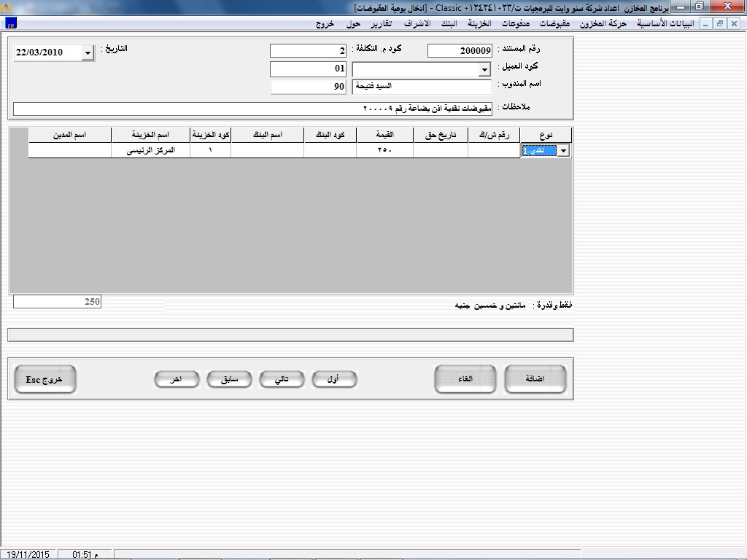Screen dimensions: 747x560
Task: Go to first record with أول button
Action: (333, 379)
